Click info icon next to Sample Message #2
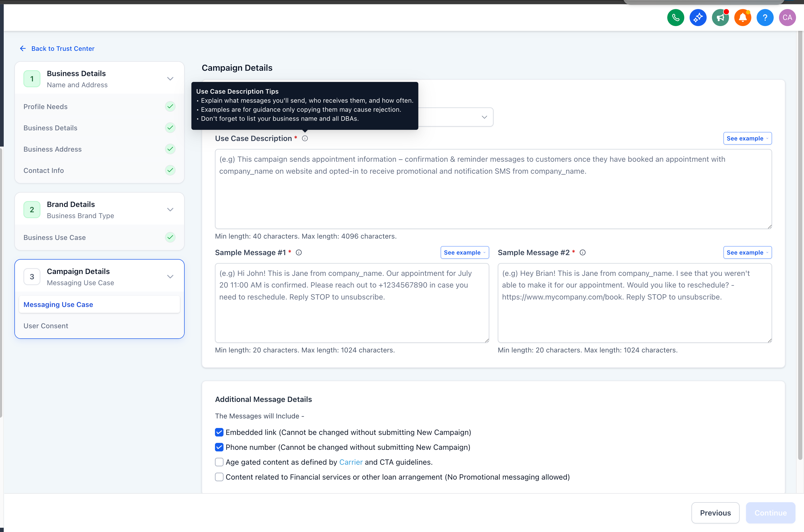The image size is (804, 532). tap(582, 252)
